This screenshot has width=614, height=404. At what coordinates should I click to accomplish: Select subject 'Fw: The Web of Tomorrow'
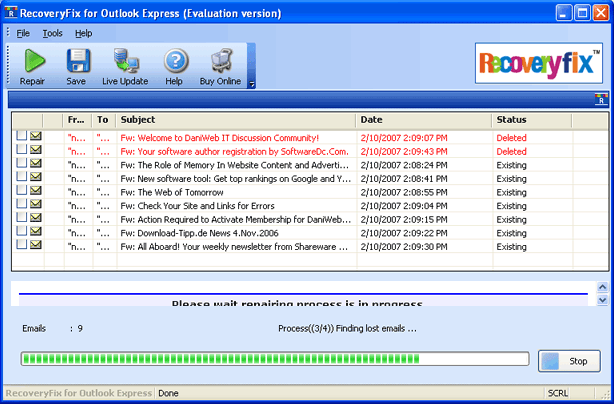pos(172,193)
